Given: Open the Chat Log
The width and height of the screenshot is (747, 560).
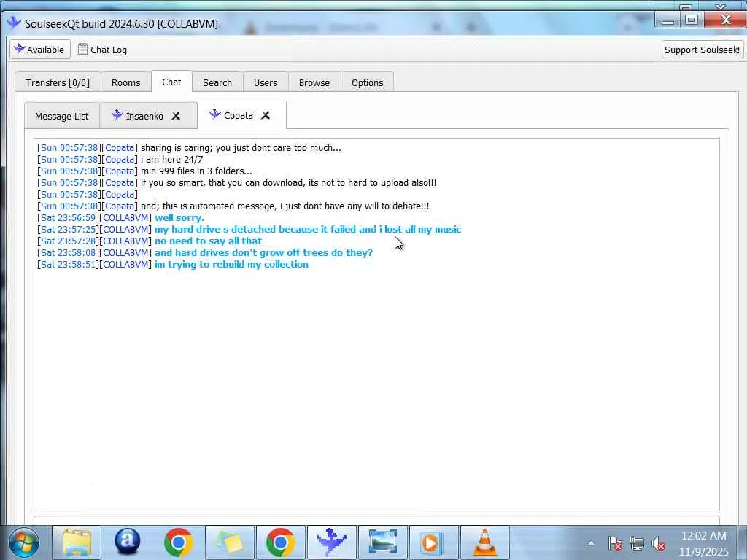Looking at the screenshot, I should 102,50.
